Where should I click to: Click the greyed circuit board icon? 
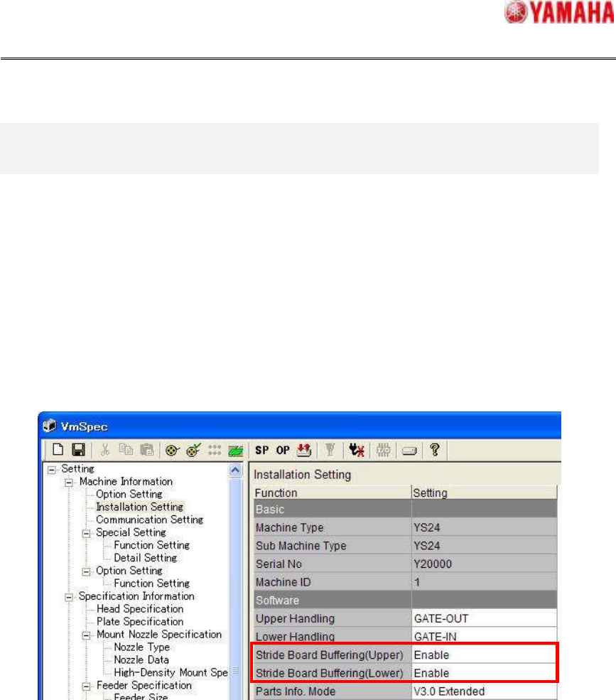pyautogui.click(x=384, y=450)
